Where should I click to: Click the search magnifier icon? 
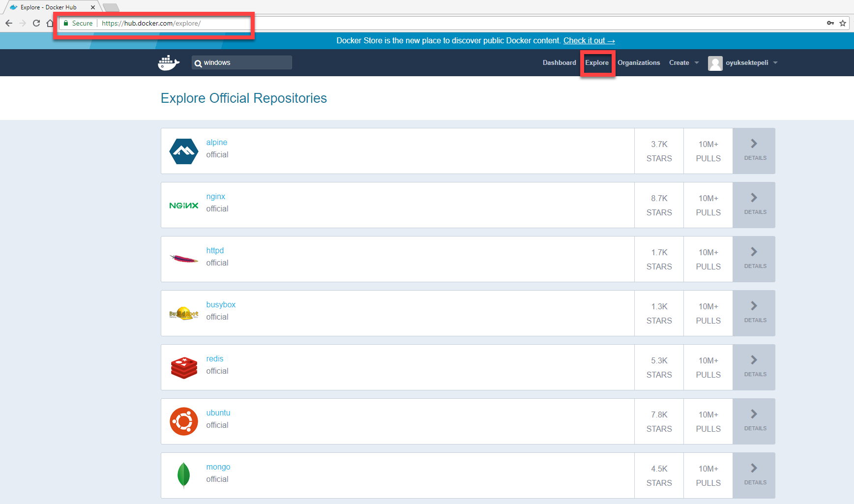click(198, 63)
